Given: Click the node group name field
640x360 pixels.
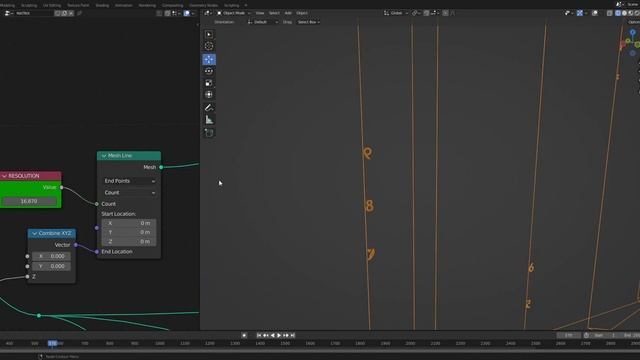Looking at the screenshot, I should coord(34,13).
